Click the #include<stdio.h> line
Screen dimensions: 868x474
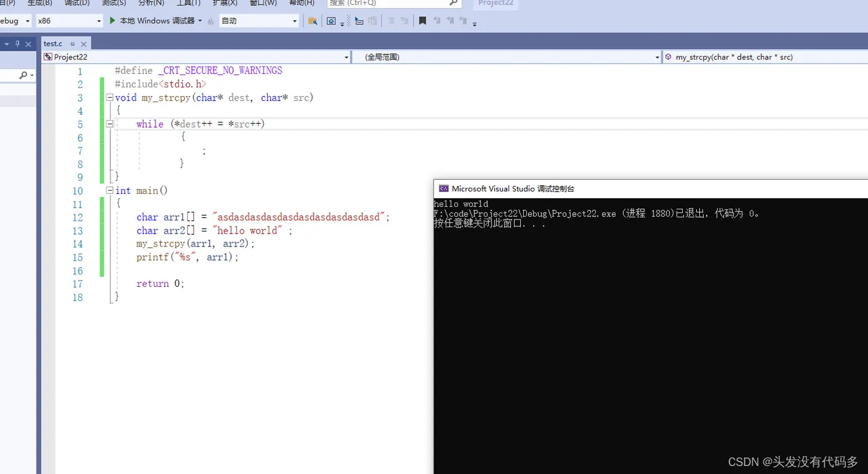[161, 84]
